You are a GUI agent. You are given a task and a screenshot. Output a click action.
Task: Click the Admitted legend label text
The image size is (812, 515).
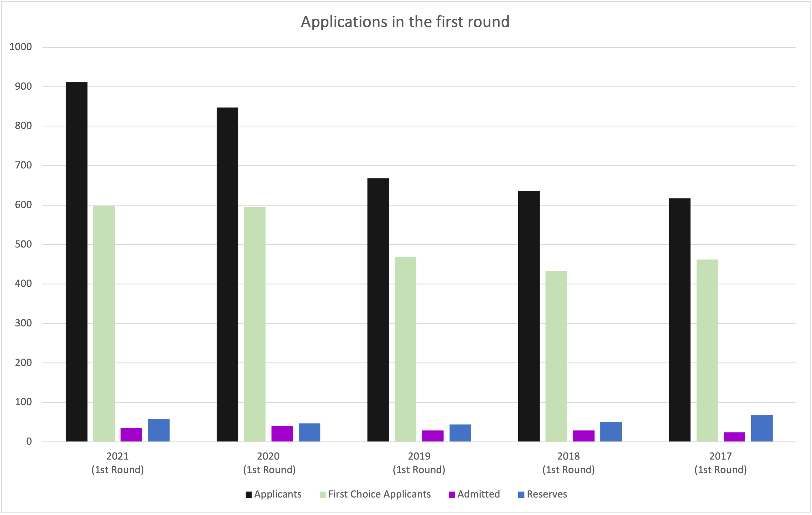tap(478, 494)
